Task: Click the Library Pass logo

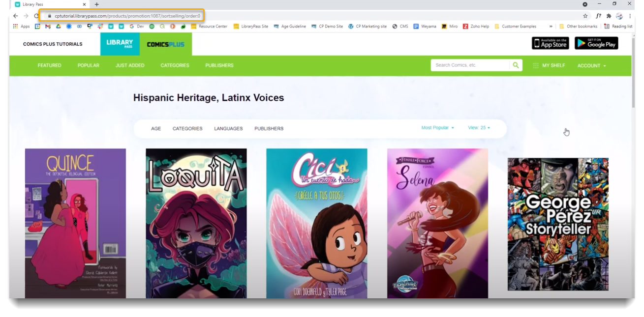Action: [120, 44]
